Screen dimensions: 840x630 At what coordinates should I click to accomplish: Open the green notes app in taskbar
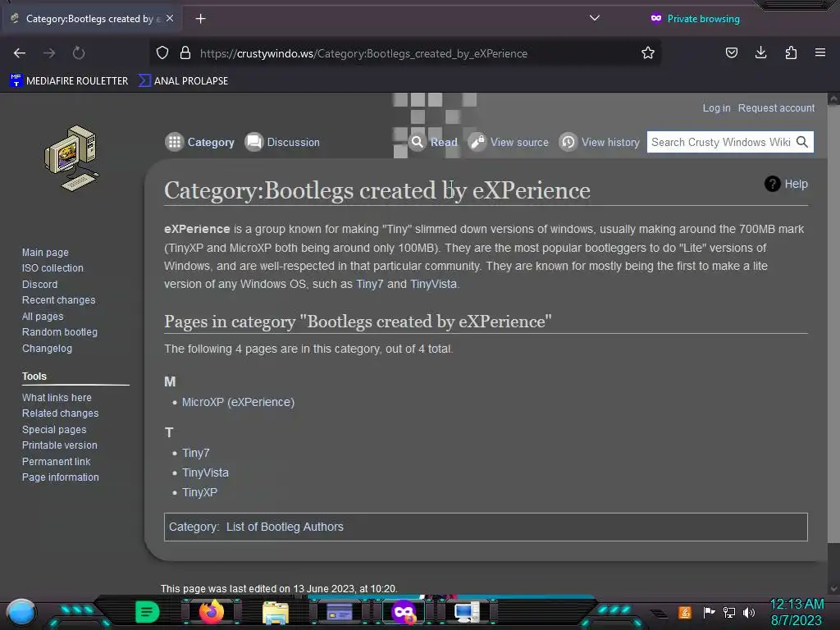coord(148,612)
